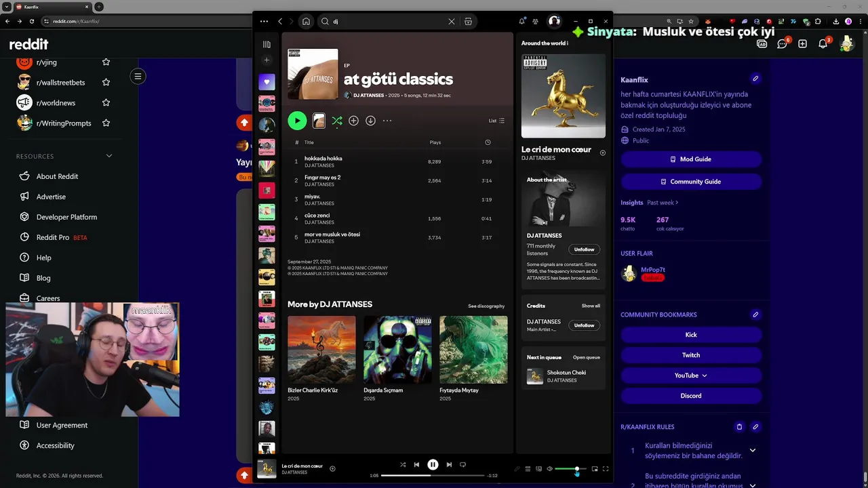
Task: Select track Fıngır may es 2
Action: tap(397, 180)
